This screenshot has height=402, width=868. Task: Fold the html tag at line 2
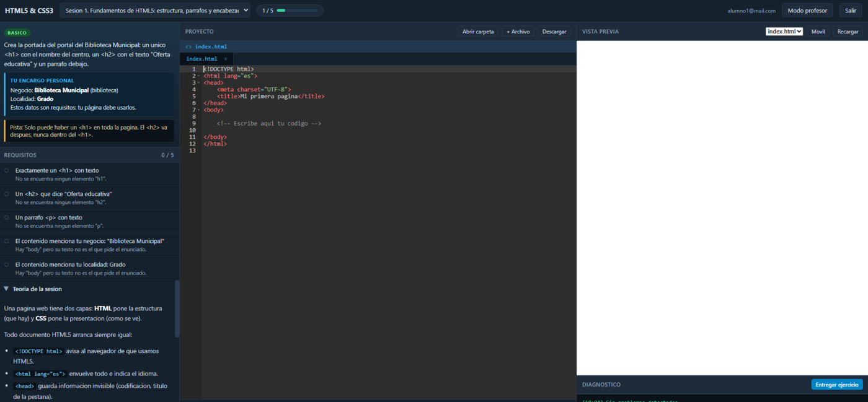[x=199, y=76]
